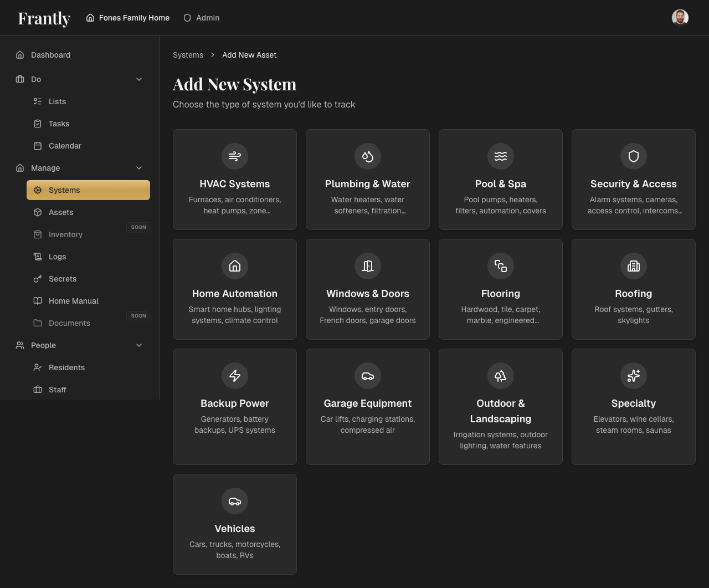Open the Systems page from sidebar
The image size is (709, 588).
pos(65,190)
